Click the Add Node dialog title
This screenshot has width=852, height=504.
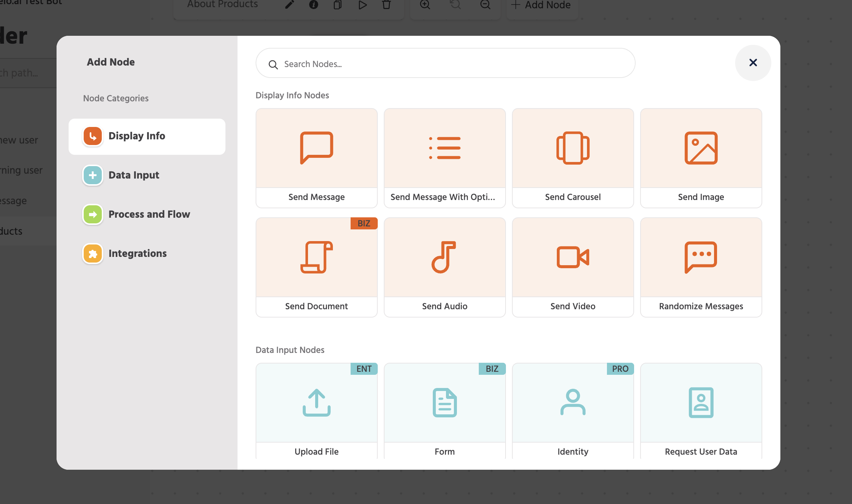tap(111, 62)
